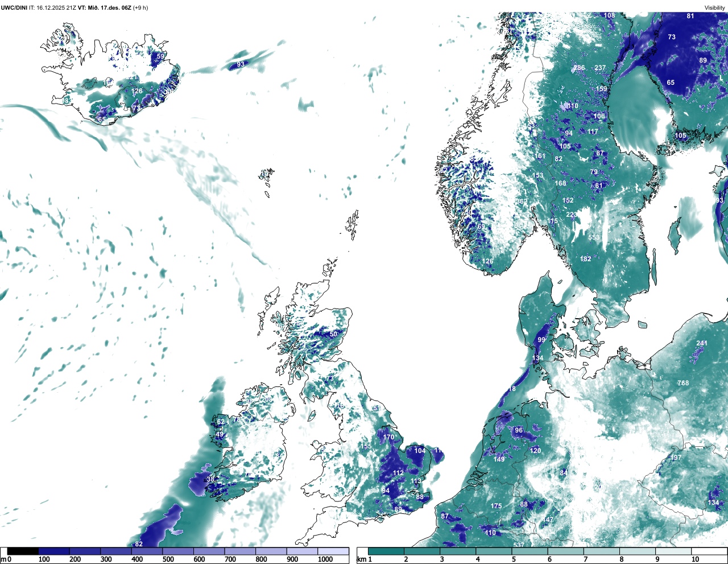Click the '113' value in southeast England
Viewport: 728px width, 564px height.
pos(416,481)
